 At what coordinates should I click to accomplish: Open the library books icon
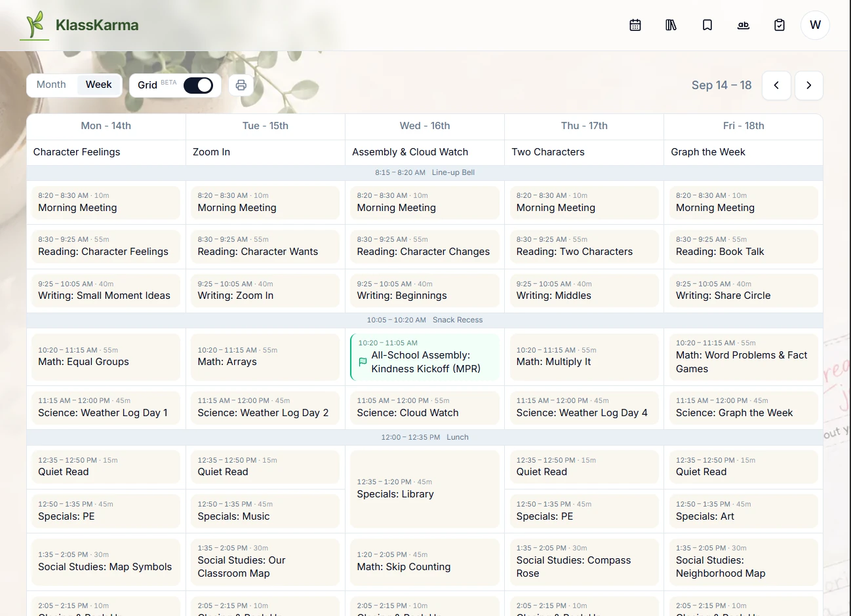(x=671, y=25)
